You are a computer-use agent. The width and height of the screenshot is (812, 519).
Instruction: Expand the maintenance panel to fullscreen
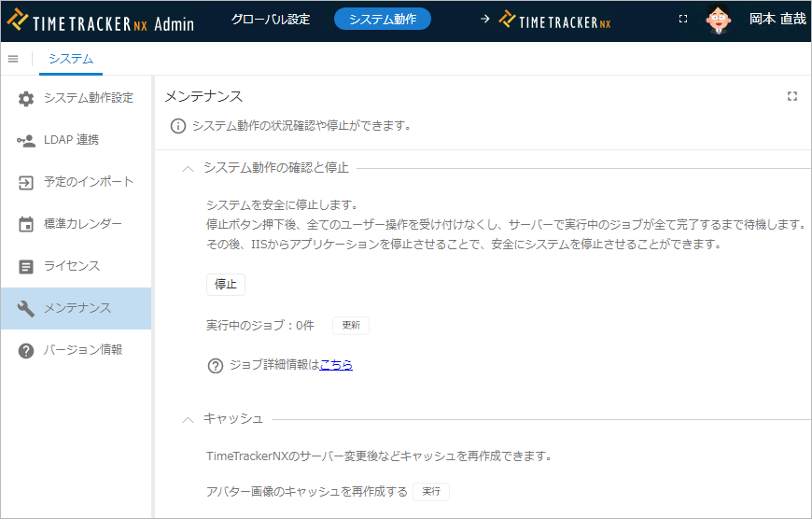(792, 96)
